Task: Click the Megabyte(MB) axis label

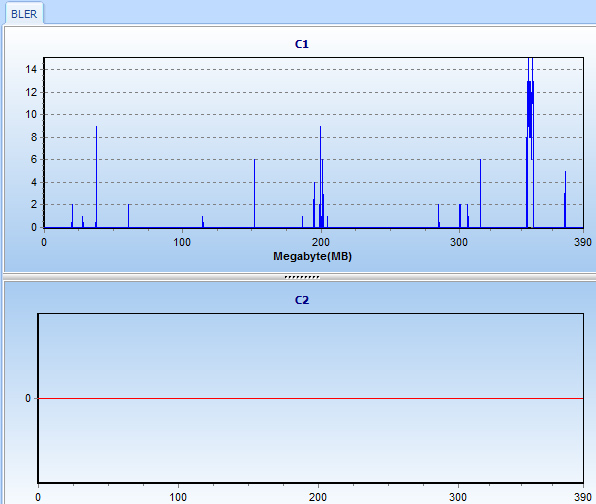Action: 312,256
